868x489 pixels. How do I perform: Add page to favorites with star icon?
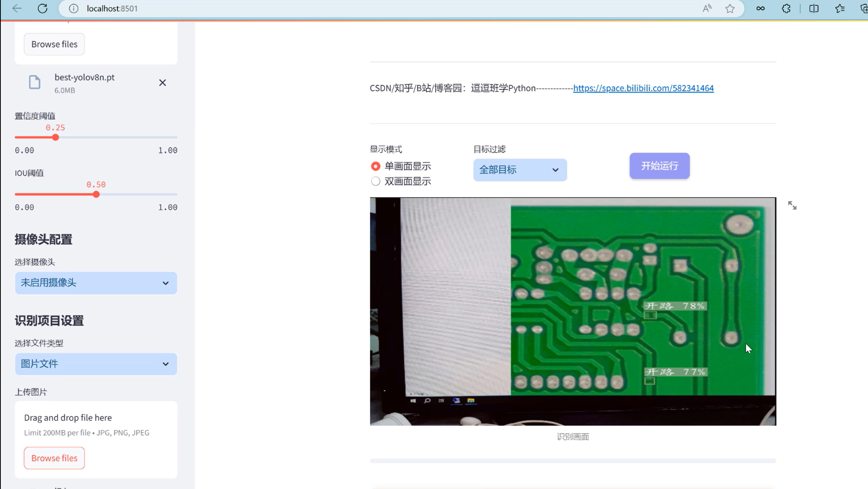pos(730,9)
